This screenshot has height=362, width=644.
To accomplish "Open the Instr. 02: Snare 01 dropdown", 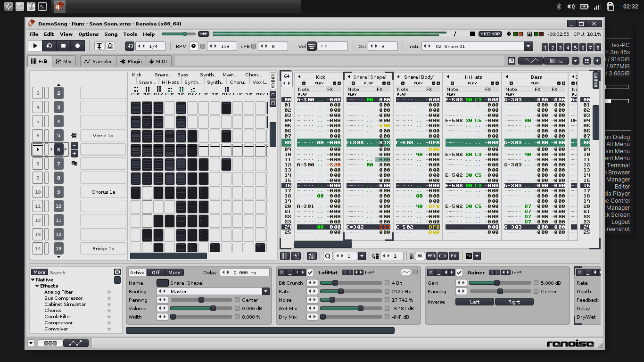I will [x=528, y=46].
